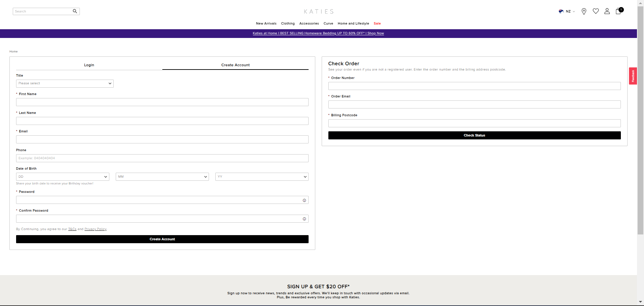Expand the NZ country selector chevron
The width and height of the screenshot is (644, 306).
click(x=574, y=11)
